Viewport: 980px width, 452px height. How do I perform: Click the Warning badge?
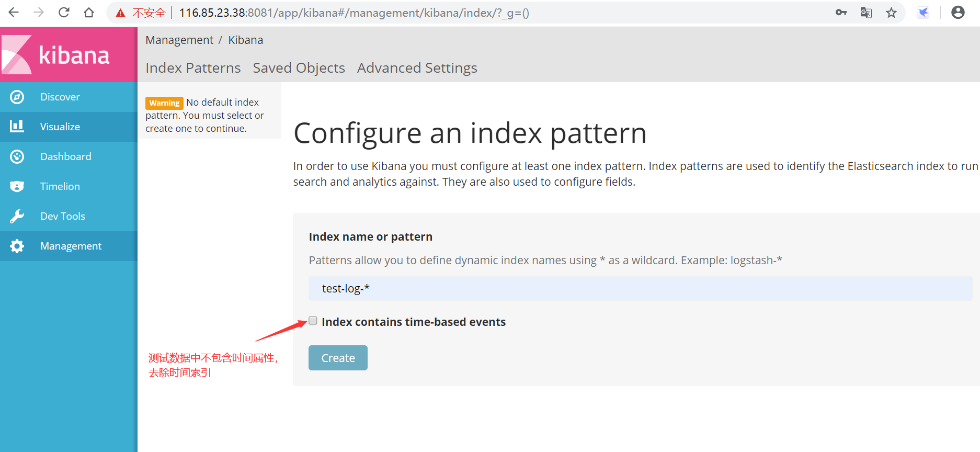(164, 103)
